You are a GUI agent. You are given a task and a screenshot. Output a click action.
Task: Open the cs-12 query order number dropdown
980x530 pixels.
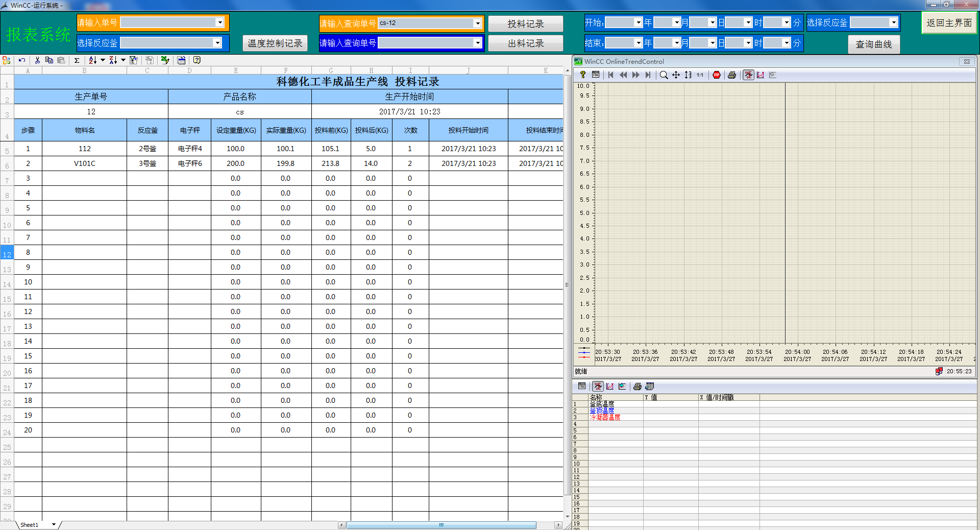coord(477,23)
